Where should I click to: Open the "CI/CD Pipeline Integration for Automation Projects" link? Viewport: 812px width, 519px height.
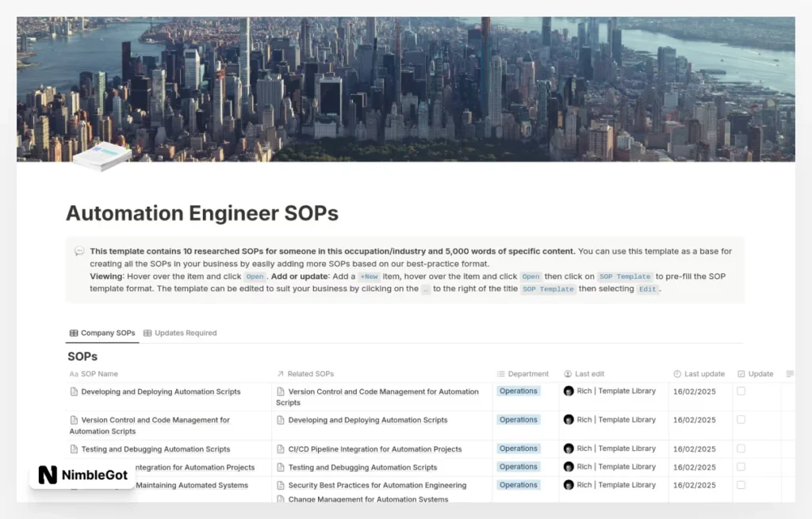pos(375,448)
